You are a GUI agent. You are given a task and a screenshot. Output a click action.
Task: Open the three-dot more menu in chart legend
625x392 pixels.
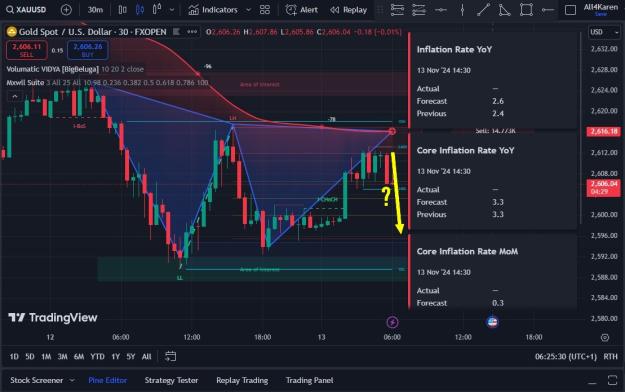pyautogui.click(x=192, y=32)
